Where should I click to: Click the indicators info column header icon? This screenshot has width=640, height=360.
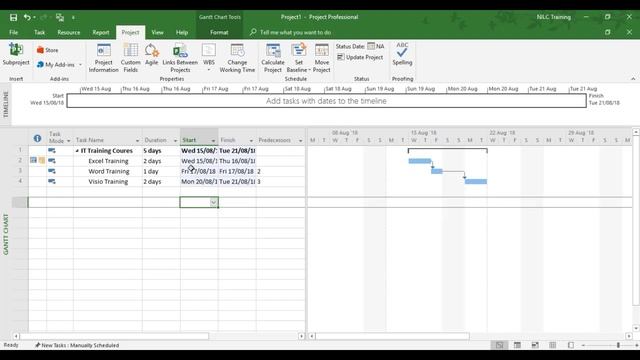click(37, 138)
